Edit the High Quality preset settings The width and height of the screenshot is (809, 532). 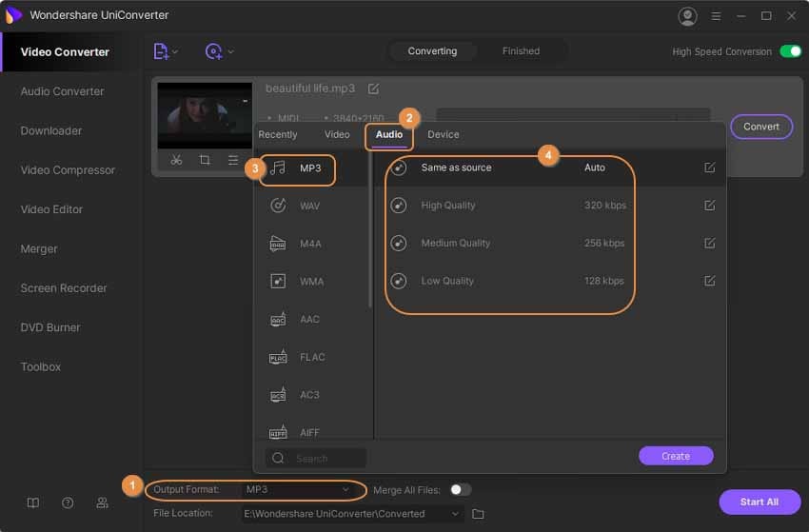(709, 206)
